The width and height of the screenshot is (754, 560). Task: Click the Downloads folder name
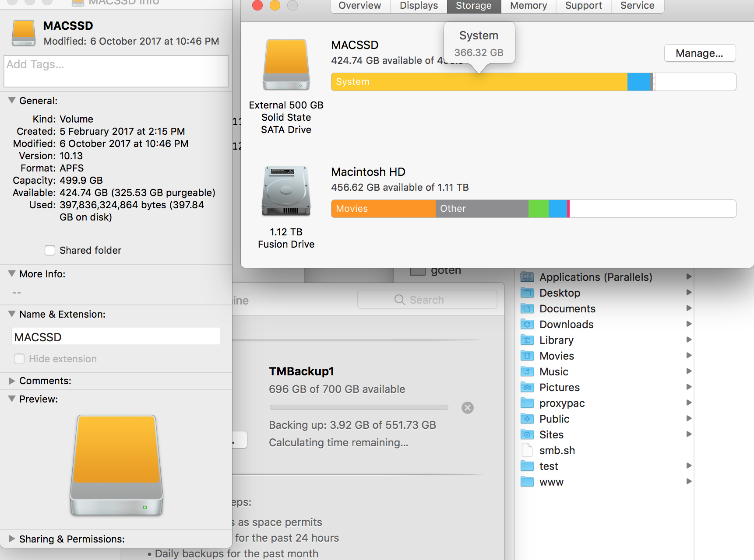(x=567, y=324)
